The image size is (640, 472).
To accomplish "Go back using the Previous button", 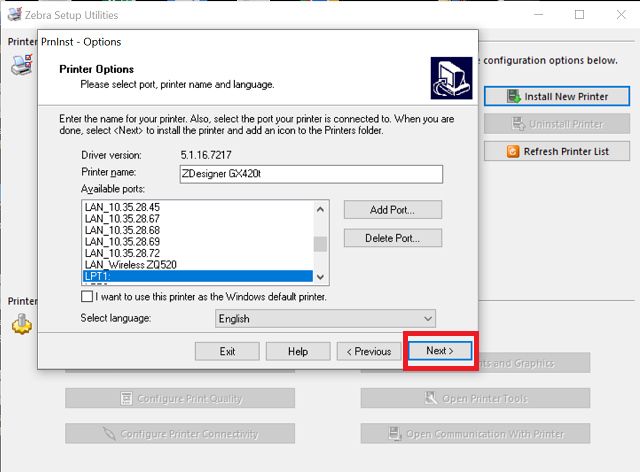I will click(x=369, y=351).
